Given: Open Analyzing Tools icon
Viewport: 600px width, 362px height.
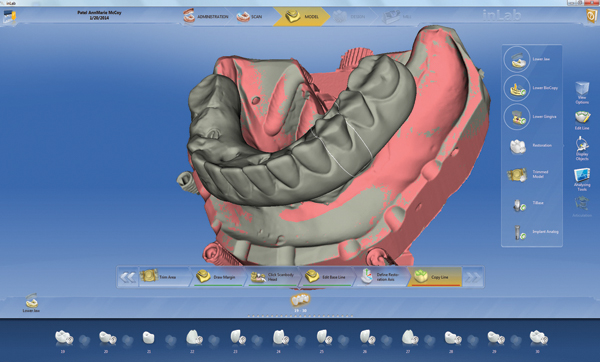Looking at the screenshot, I should 582,179.
